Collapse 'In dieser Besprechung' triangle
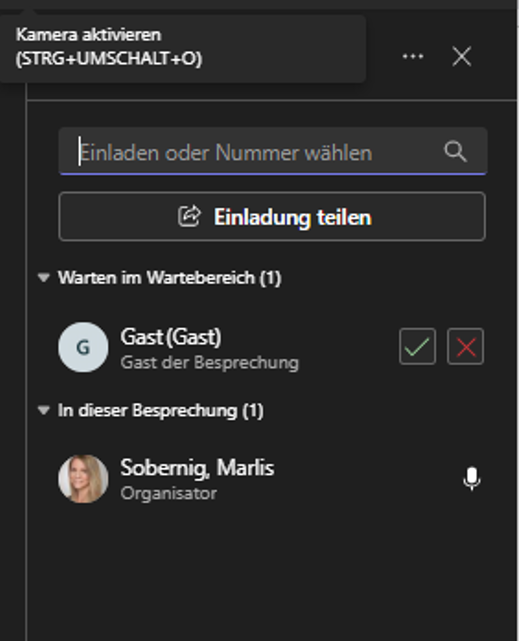Viewport: 519px width, 643px height. (43, 410)
